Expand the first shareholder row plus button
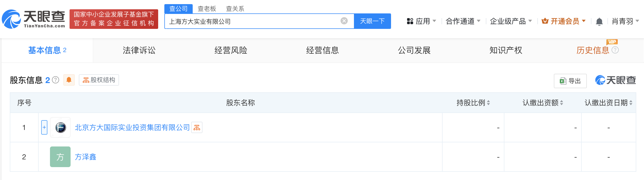This screenshot has width=644, height=180. [x=44, y=127]
